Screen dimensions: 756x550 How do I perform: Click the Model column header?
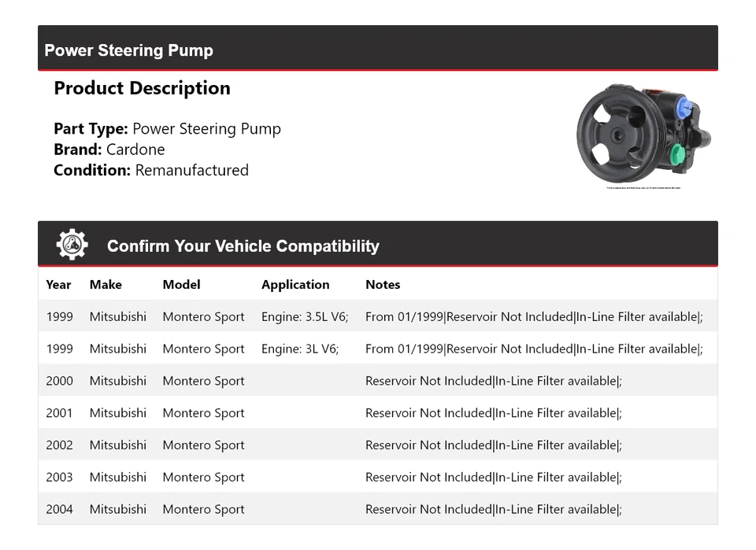[x=181, y=285]
